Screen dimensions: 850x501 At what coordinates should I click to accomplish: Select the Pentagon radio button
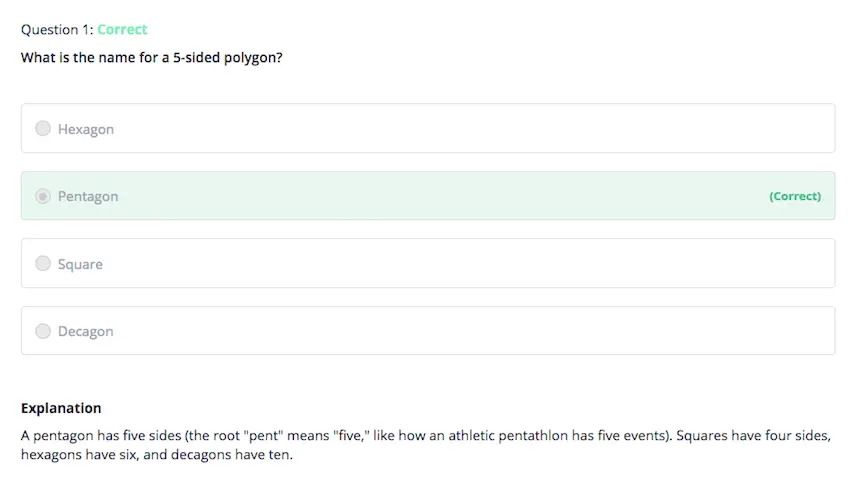[43, 196]
